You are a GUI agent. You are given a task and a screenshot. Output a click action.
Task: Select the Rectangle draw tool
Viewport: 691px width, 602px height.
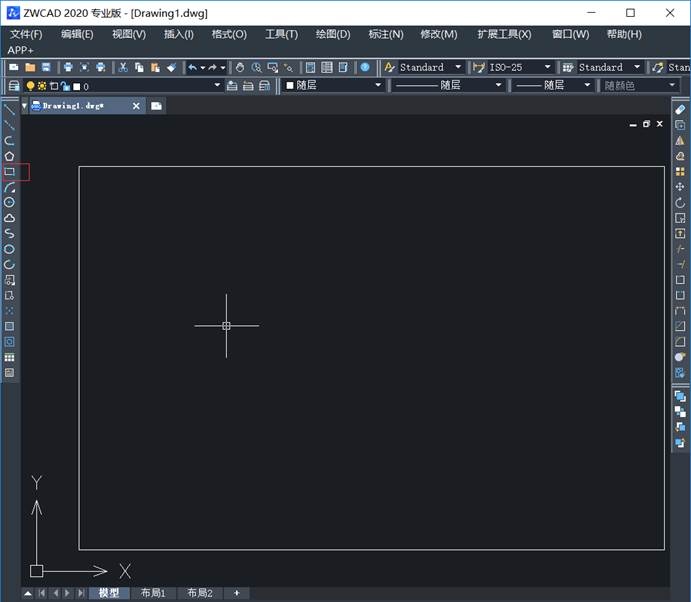[9, 171]
